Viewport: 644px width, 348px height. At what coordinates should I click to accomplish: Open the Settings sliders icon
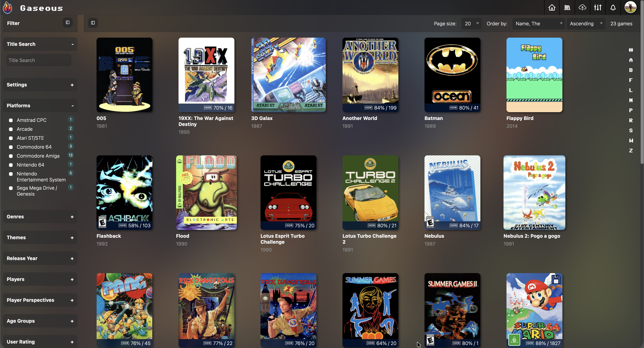pyautogui.click(x=597, y=7)
